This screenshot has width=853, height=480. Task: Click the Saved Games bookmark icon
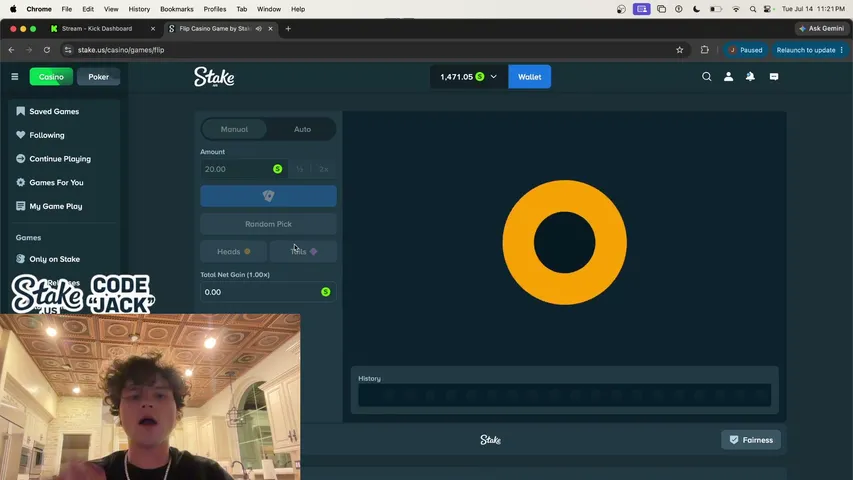pyautogui.click(x=21, y=111)
